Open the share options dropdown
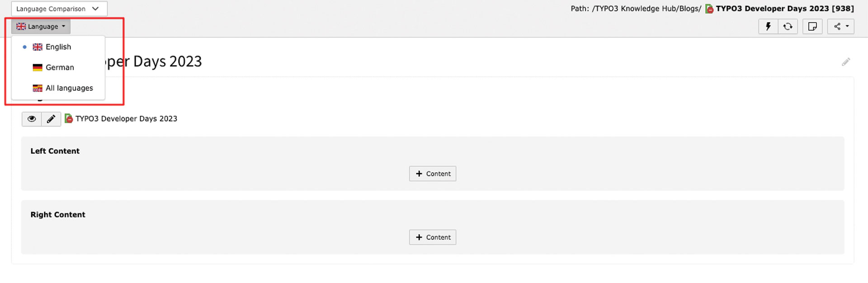The width and height of the screenshot is (868, 283). pos(841,27)
